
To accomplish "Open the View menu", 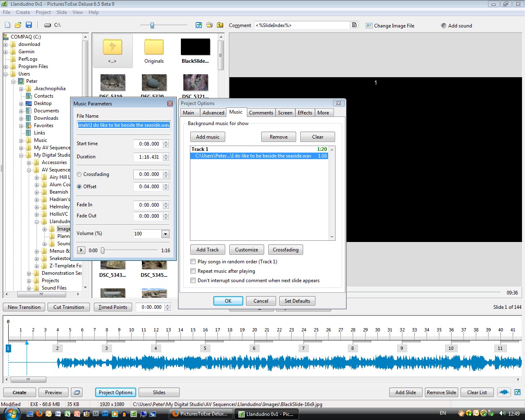I will pos(78,12).
